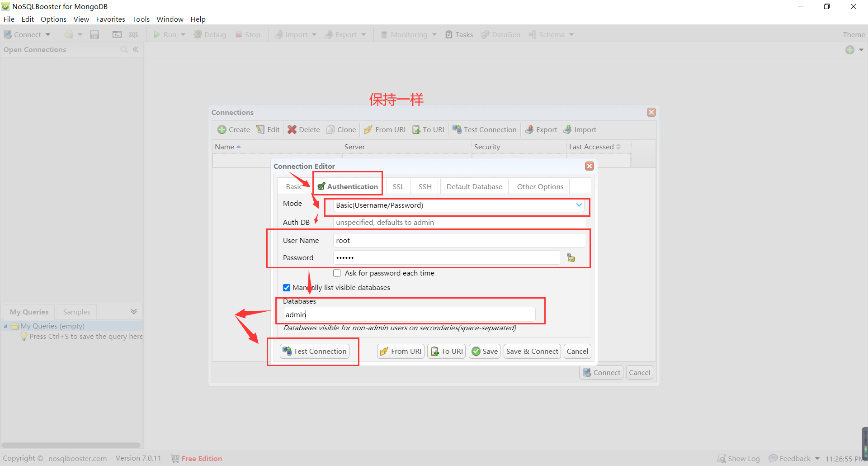Click Edit in the Connections toolbar
868x466 pixels.
pyautogui.click(x=268, y=129)
